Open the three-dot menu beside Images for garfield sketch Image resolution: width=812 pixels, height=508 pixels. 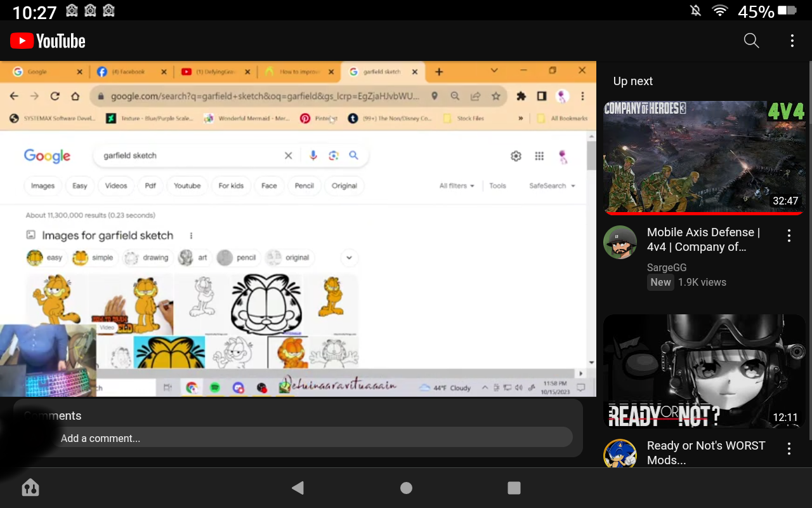(191, 236)
